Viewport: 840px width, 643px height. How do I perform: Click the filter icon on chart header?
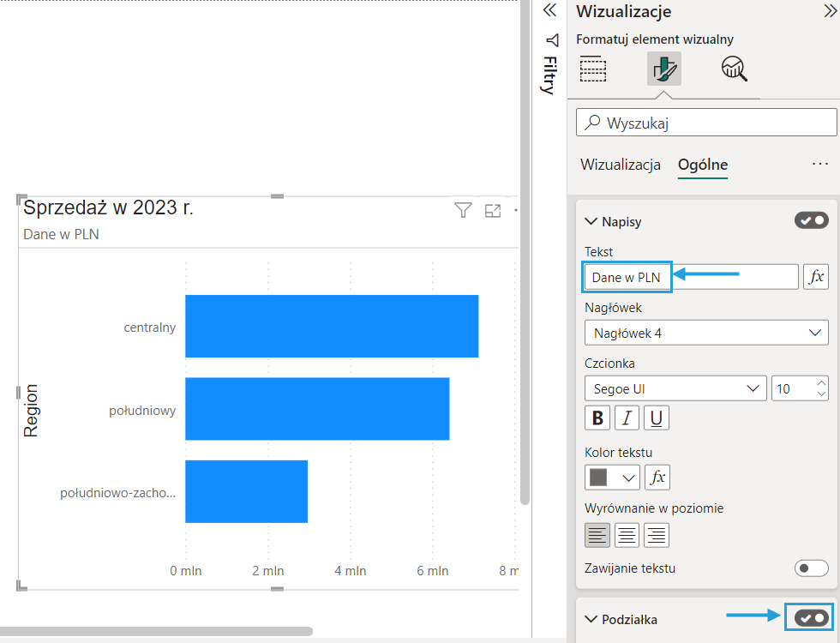[463, 211]
